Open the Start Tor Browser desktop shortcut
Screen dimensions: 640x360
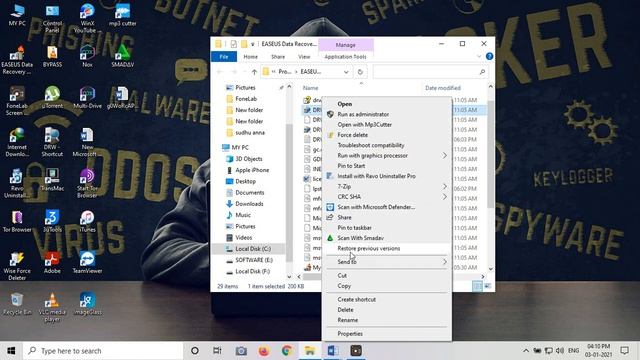pyautogui.click(x=87, y=183)
